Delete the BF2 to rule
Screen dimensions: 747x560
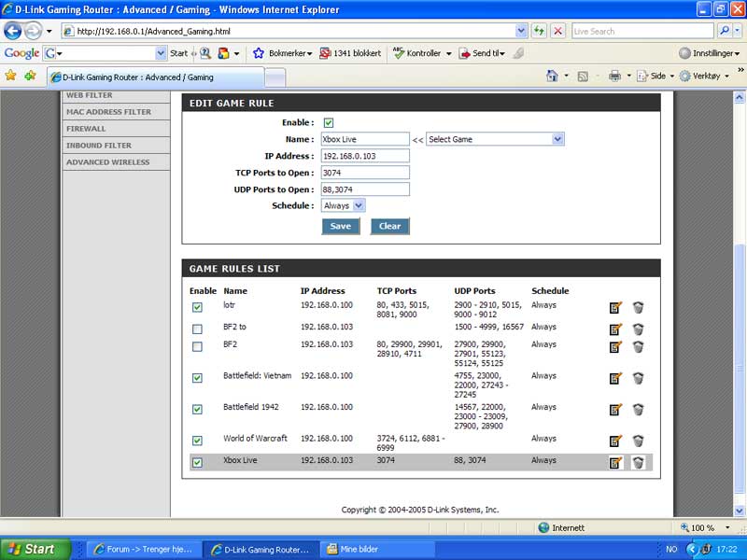point(639,329)
